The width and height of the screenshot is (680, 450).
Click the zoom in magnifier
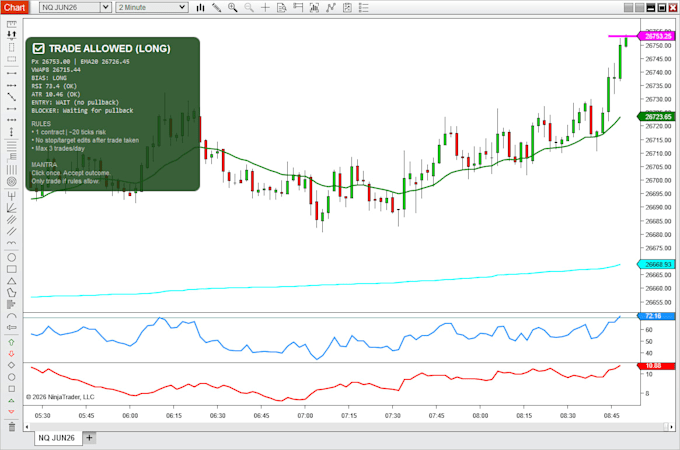[x=233, y=7]
